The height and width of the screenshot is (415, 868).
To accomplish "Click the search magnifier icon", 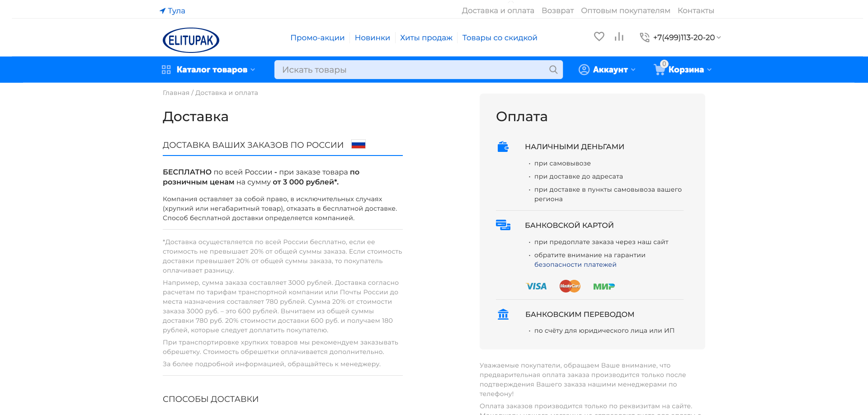I will [553, 70].
